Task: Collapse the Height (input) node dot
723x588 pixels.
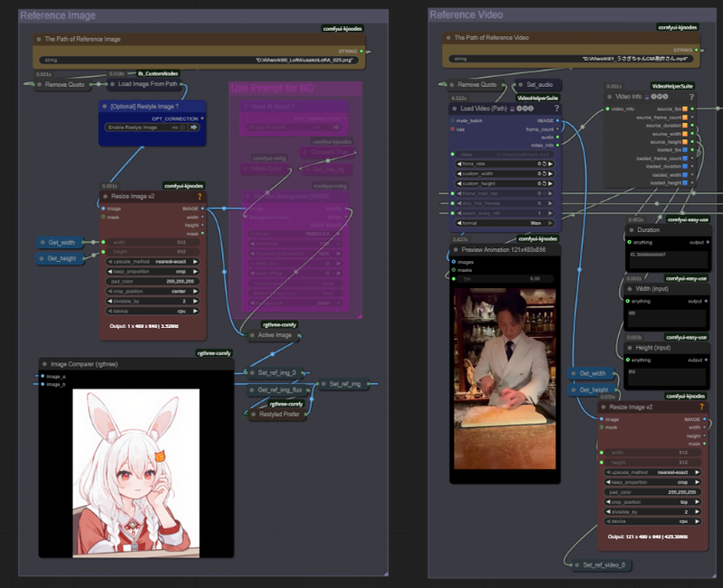Action: click(x=629, y=348)
